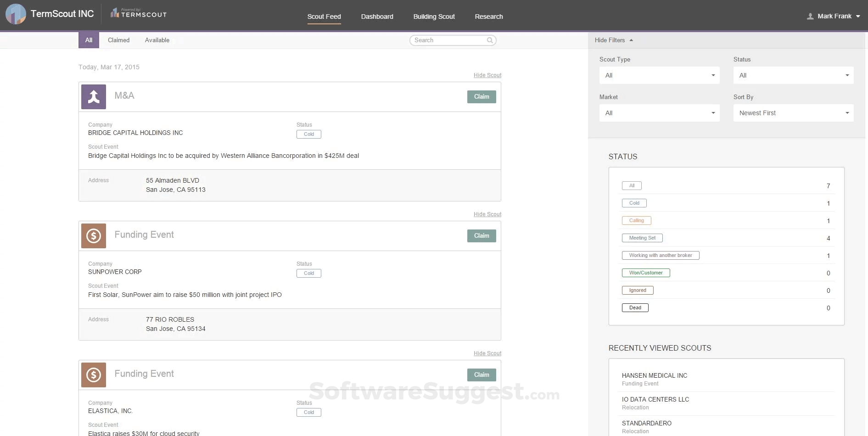868x436 pixels.
Task: Click company name ELASTICA, INC.
Action: 110,411
